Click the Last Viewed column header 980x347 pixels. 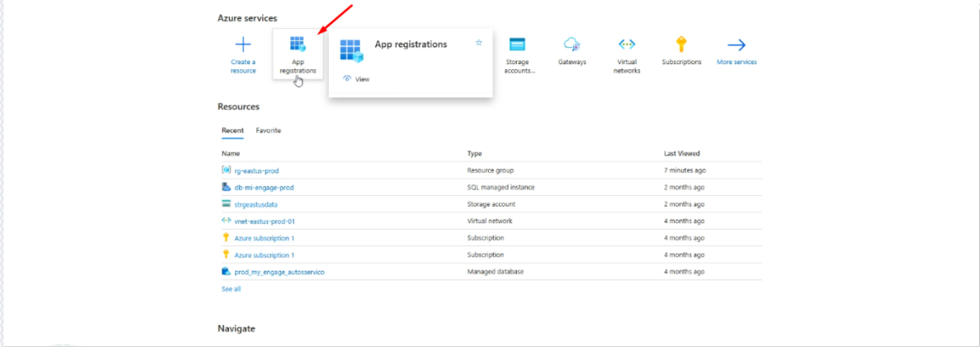point(682,153)
